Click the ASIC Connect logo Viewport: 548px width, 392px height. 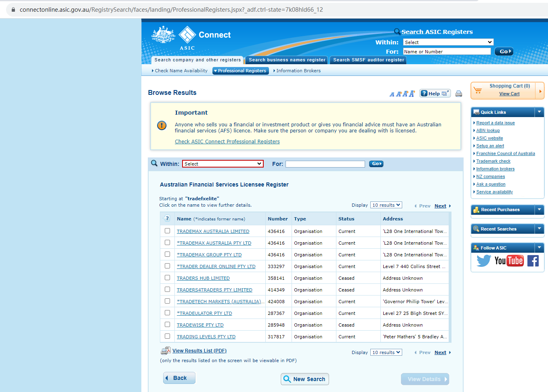pos(191,38)
